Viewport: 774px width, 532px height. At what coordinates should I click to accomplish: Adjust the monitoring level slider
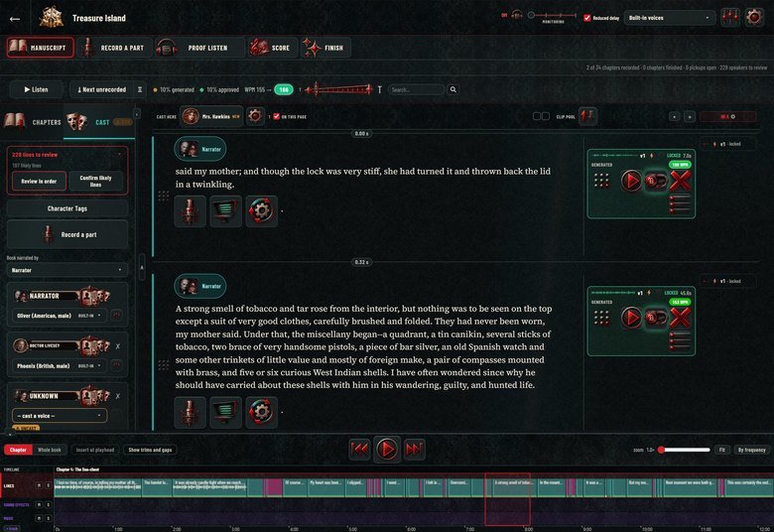point(552,15)
